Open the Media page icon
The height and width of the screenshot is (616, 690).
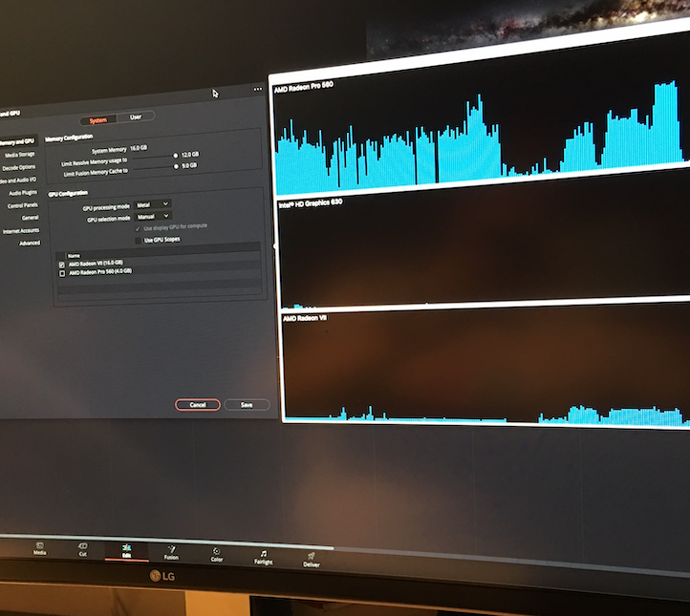click(x=39, y=548)
